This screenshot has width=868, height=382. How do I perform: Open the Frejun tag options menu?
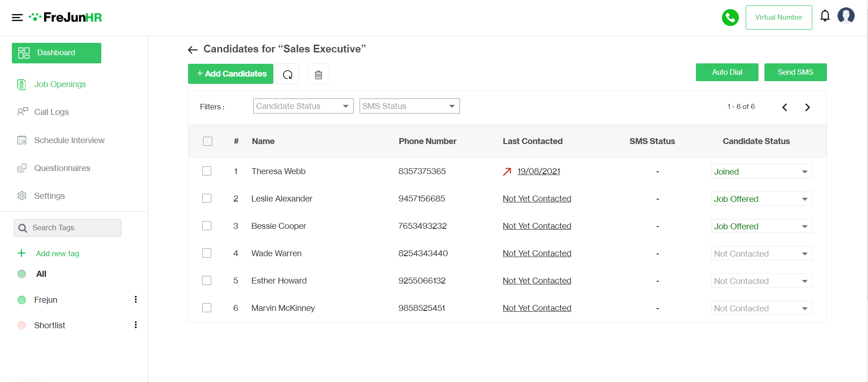(136, 299)
